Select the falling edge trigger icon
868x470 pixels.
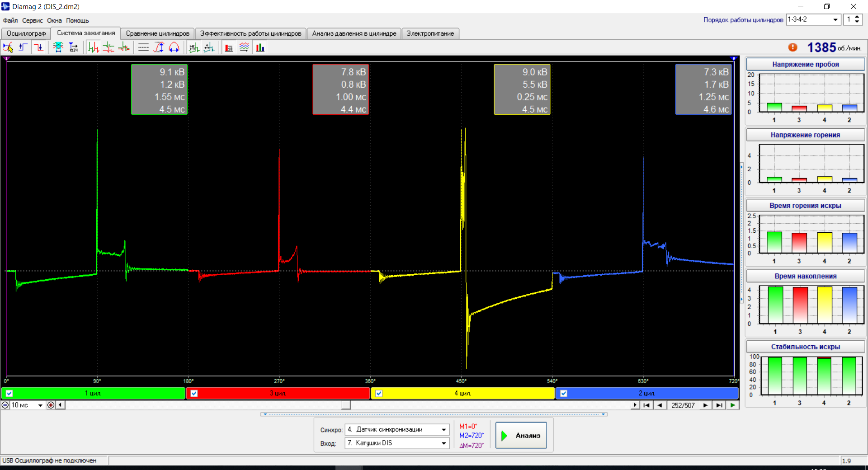tap(38, 47)
